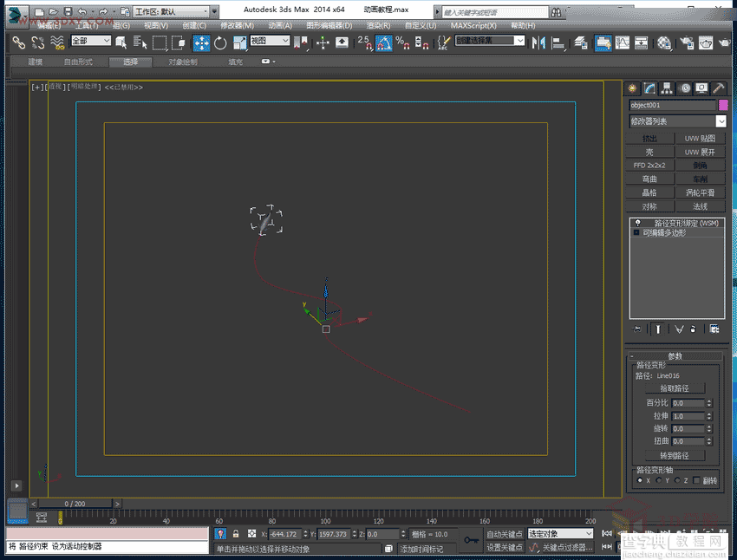Click the Align tool icon
This screenshot has width=737, height=560.
[x=558, y=42]
